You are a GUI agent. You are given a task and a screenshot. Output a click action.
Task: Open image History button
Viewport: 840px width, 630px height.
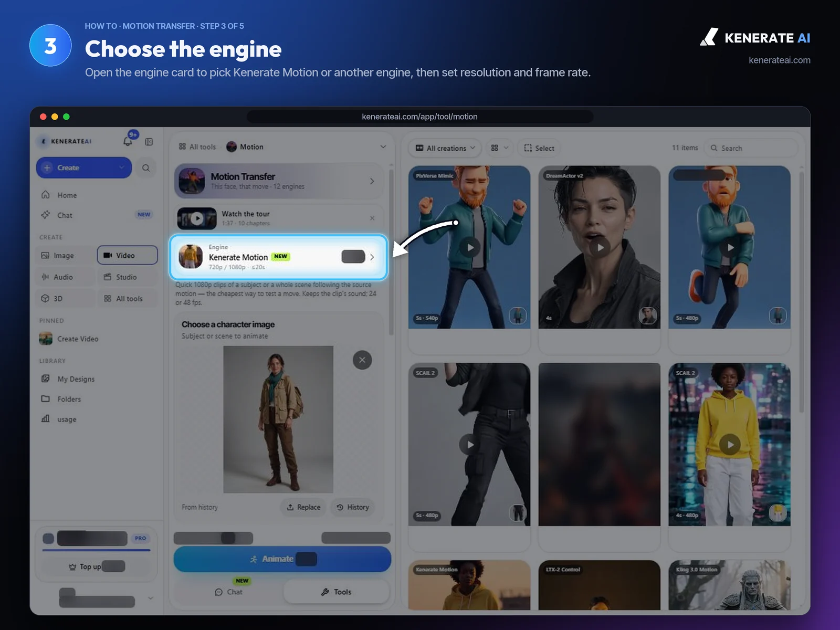(x=353, y=507)
